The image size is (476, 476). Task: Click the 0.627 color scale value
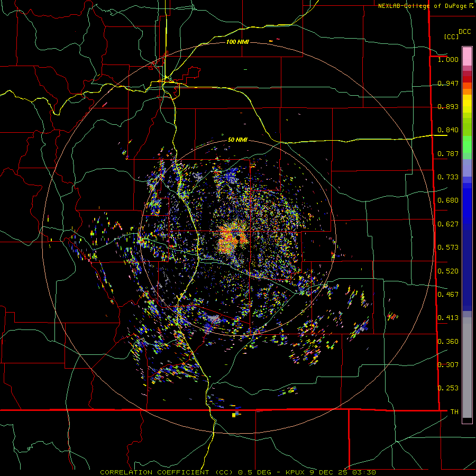[x=448, y=224]
